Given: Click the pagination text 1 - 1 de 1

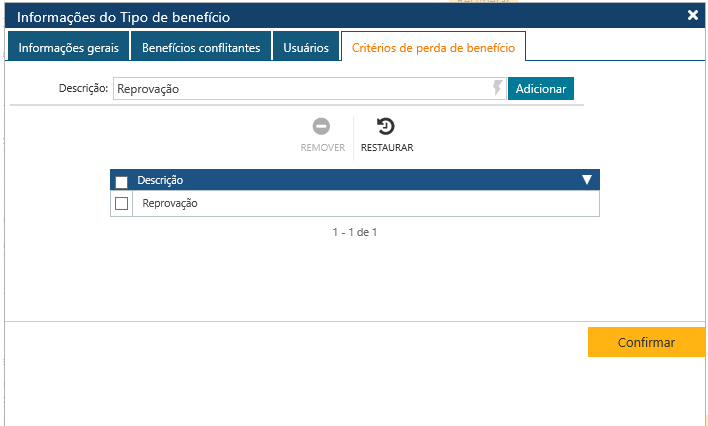Looking at the screenshot, I should (354, 232).
